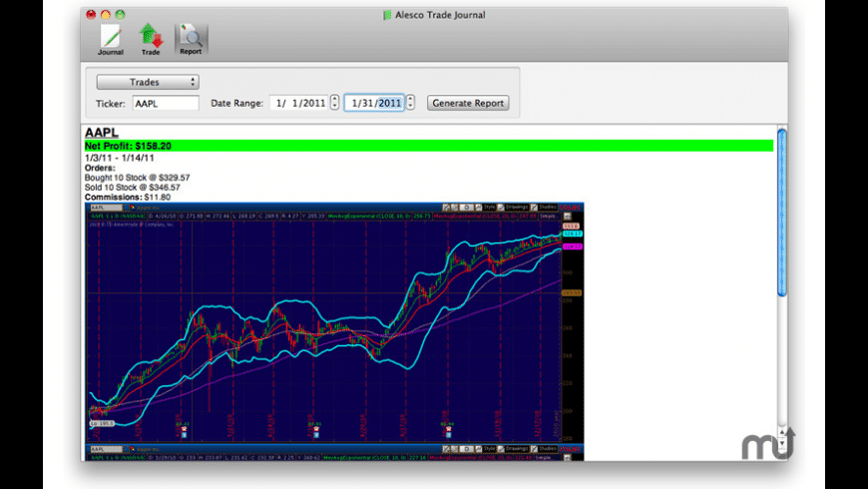The image size is (868, 489).
Task: Click the AAPL report heading
Action: click(102, 133)
